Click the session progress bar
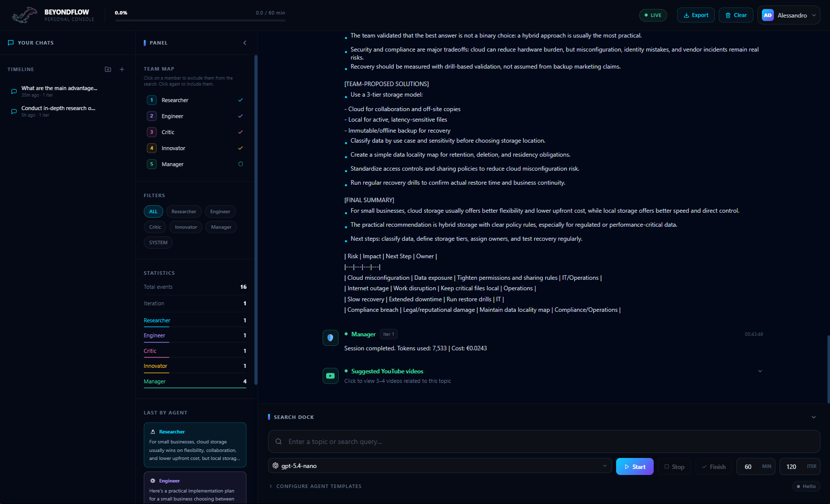Screen dimensions: 830x504 click(x=200, y=21)
